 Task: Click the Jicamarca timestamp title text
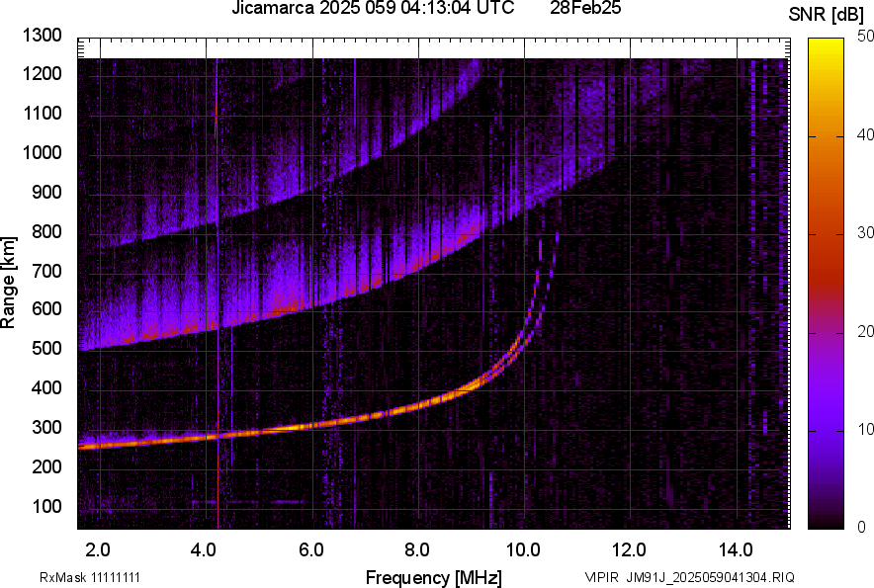point(372,9)
